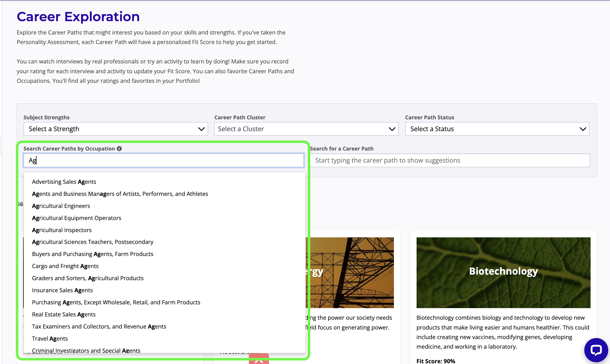Expand the Select a Strength dropdown

coord(116,129)
